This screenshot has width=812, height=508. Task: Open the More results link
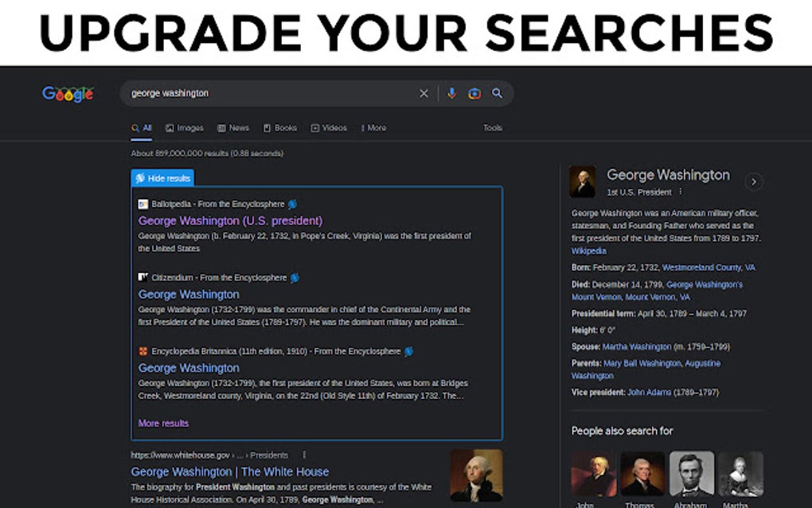tap(163, 423)
